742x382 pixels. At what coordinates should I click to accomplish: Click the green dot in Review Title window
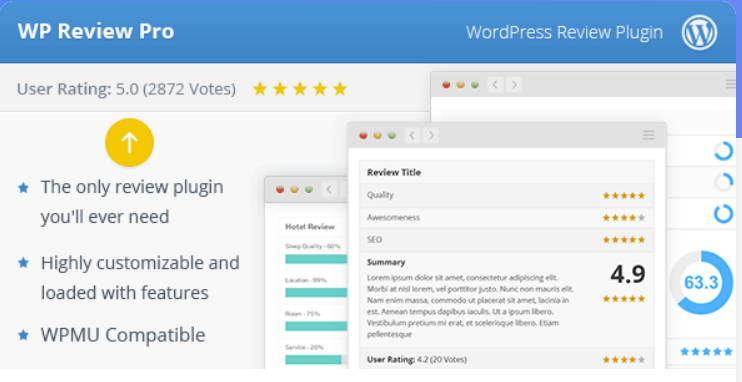(392, 136)
